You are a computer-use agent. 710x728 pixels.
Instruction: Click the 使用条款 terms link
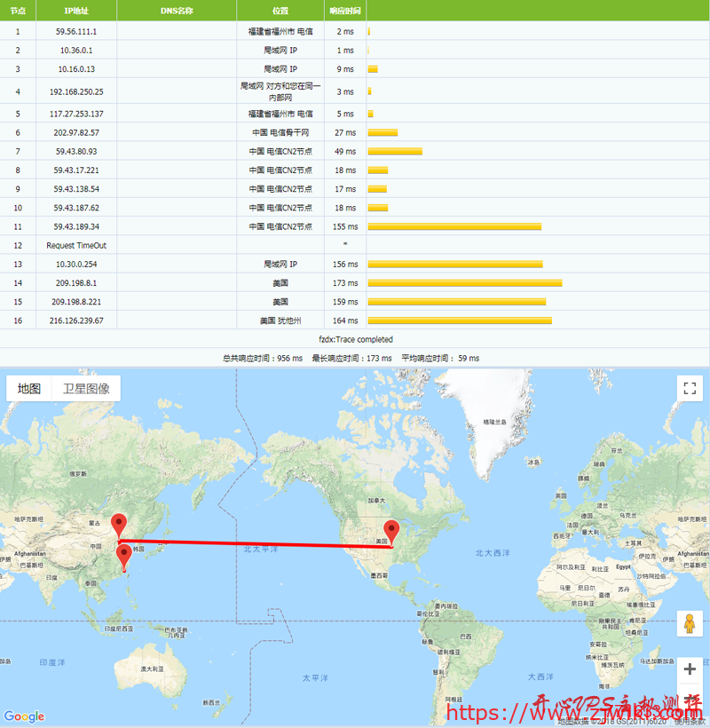tap(689, 722)
